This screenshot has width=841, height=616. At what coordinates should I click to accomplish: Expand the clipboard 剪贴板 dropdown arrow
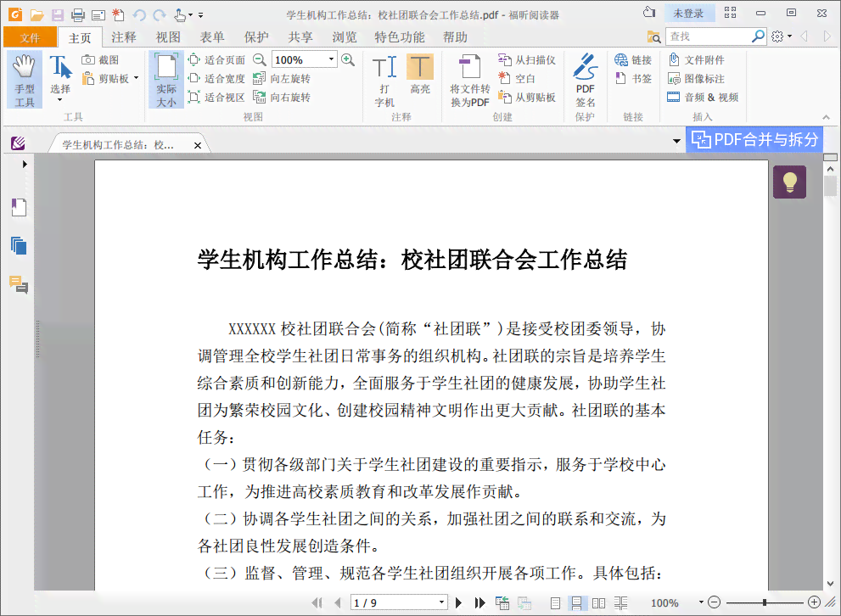137,78
